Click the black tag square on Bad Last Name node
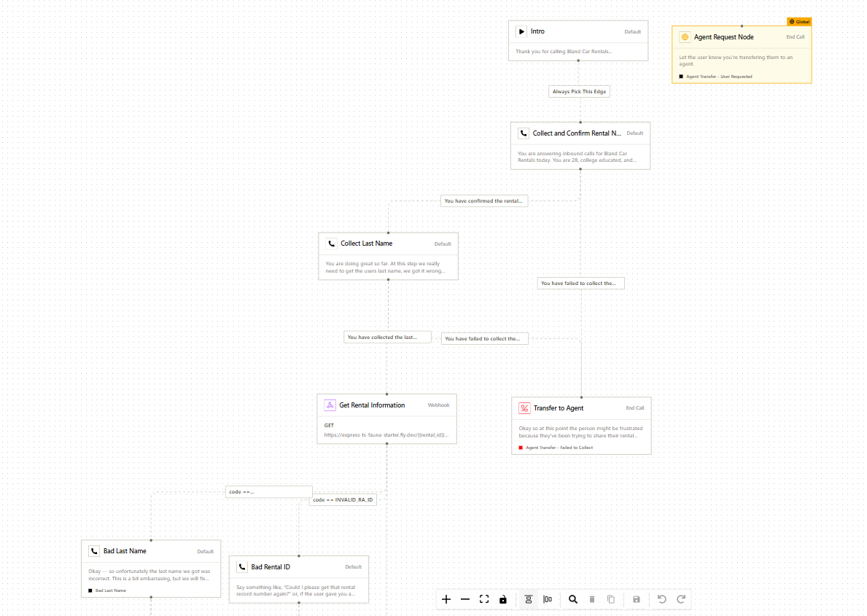867x616 pixels. pyautogui.click(x=90, y=590)
